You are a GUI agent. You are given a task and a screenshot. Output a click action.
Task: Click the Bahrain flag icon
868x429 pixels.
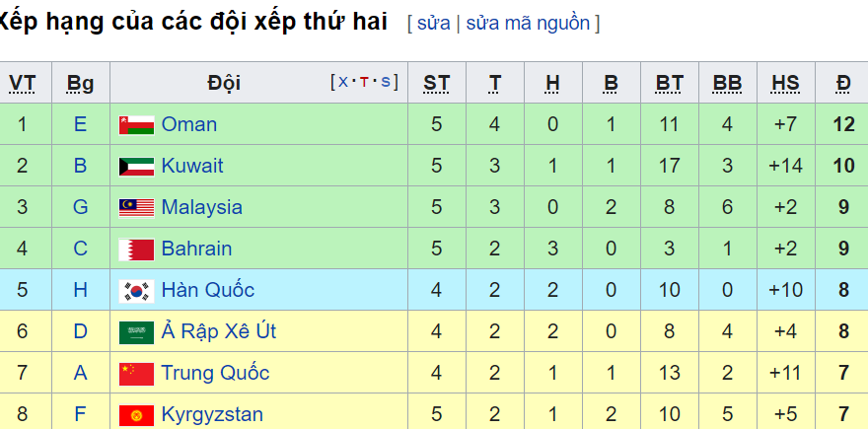pos(136,250)
